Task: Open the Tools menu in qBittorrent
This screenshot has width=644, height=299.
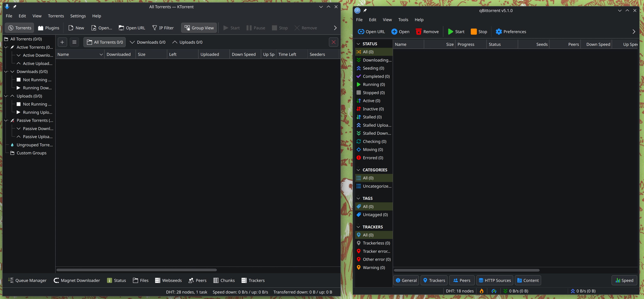Action: pyautogui.click(x=403, y=19)
